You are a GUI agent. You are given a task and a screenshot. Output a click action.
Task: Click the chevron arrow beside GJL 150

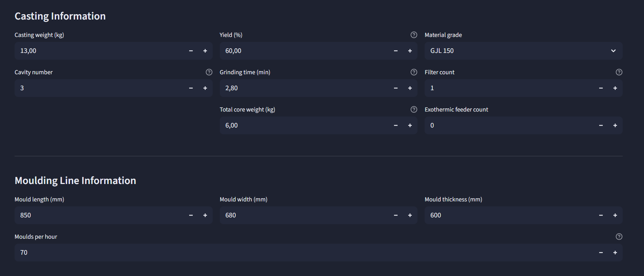[613, 51]
